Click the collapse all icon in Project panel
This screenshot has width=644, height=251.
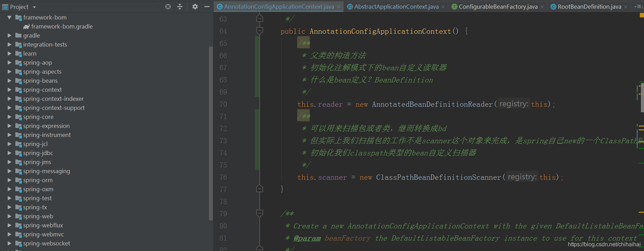pos(180,7)
